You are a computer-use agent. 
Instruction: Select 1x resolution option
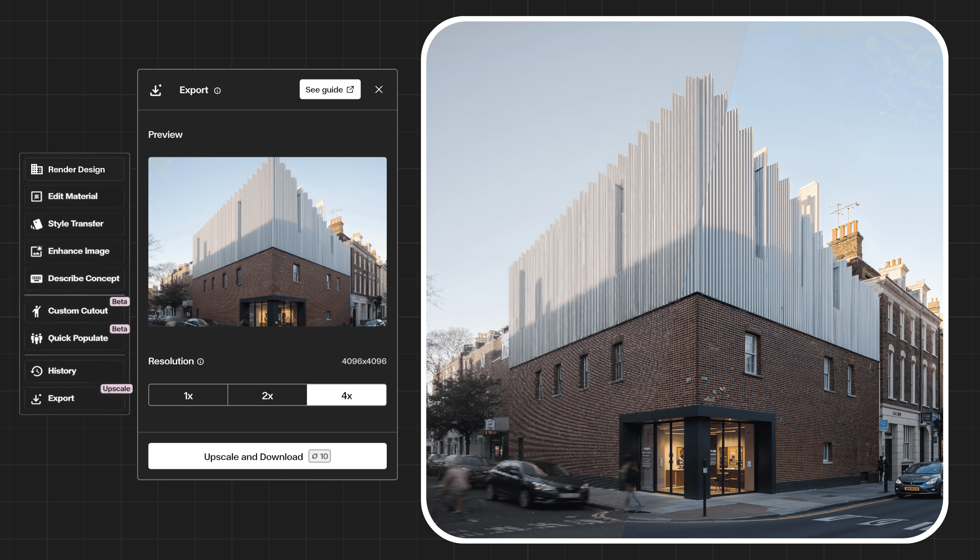[188, 395]
